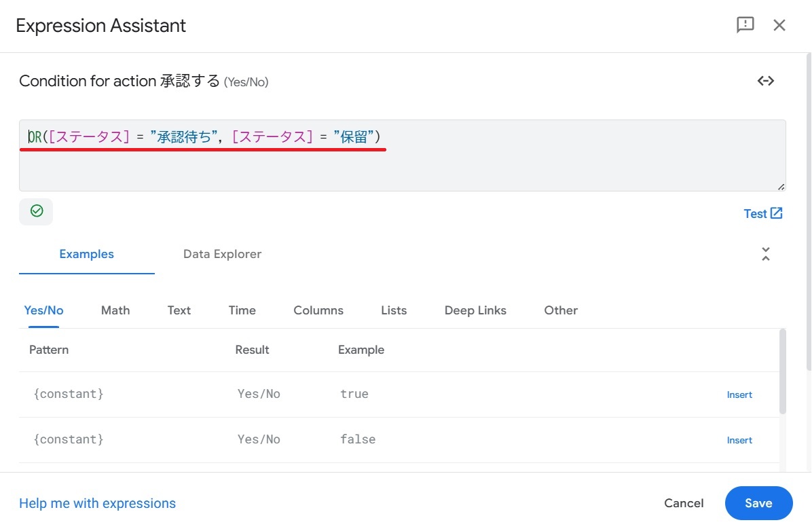Open the Test link with external icon
812x531 pixels.
(x=763, y=213)
